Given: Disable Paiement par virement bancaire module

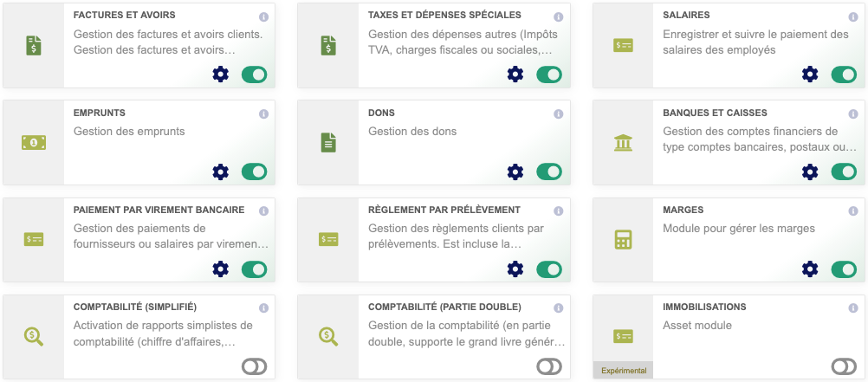Looking at the screenshot, I should click(x=254, y=269).
